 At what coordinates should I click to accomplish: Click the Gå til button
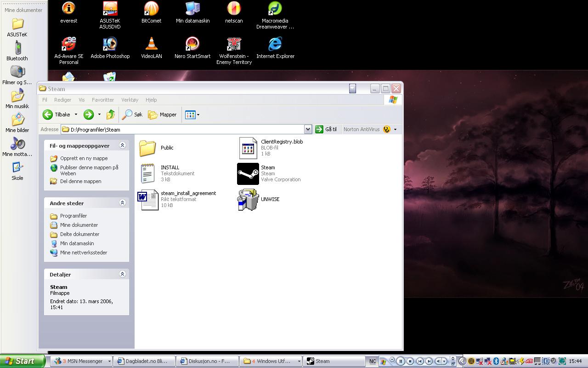pos(326,129)
